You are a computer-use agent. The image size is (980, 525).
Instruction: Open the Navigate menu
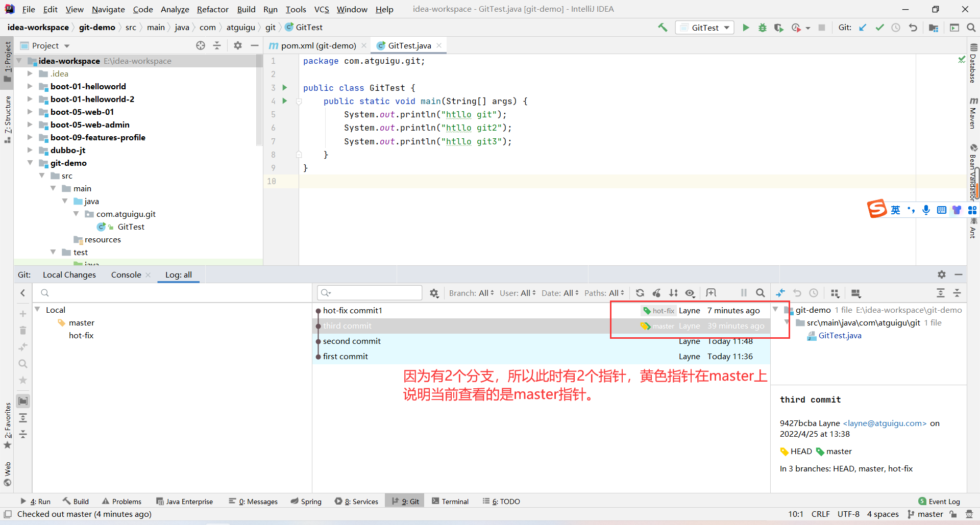pos(108,9)
